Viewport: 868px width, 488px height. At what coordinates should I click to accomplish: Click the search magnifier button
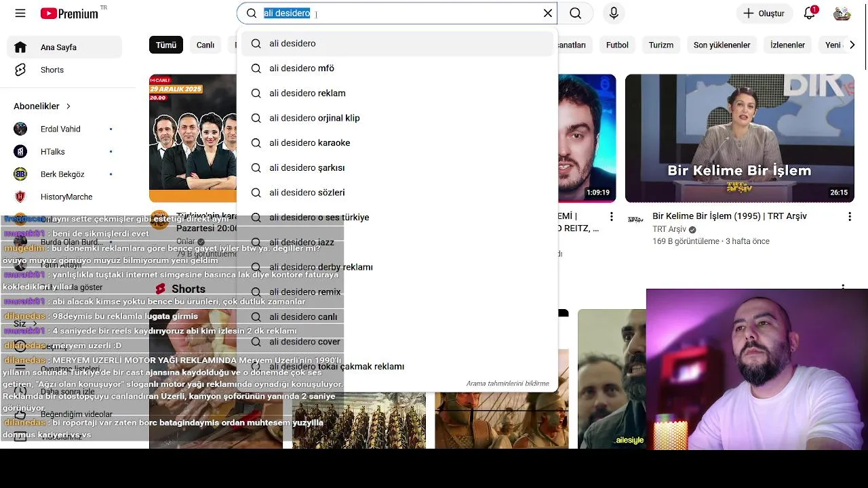pos(576,14)
